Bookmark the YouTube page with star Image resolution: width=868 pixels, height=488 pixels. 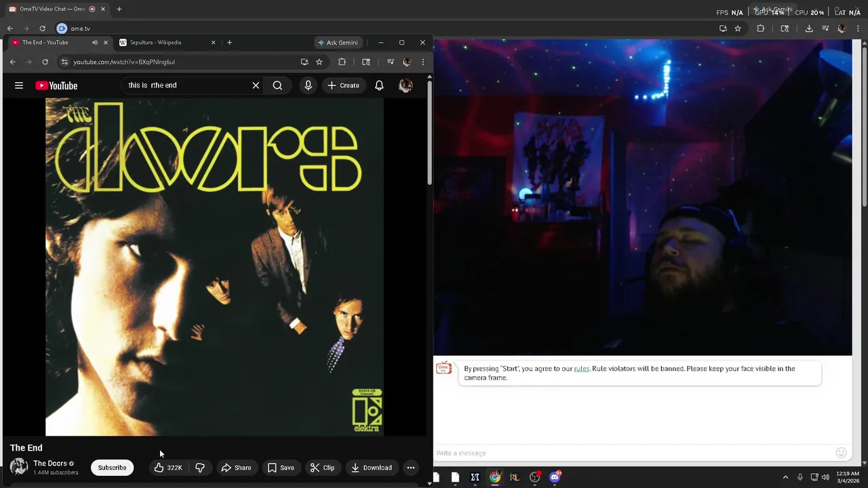point(319,62)
